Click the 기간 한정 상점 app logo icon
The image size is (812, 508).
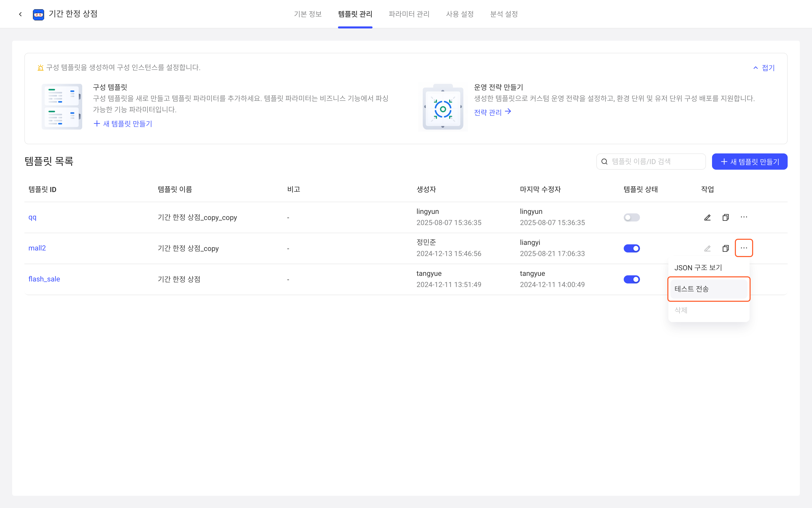pyautogui.click(x=39, y=14)
